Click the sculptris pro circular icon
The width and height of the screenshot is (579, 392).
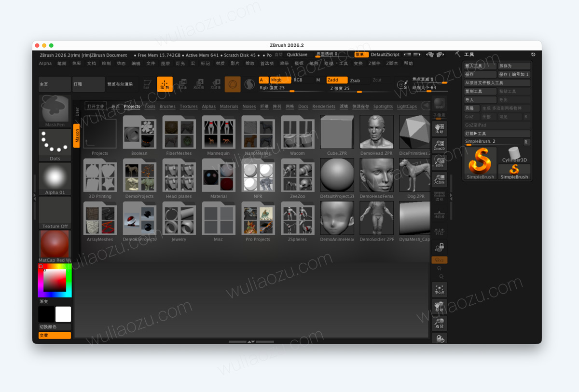(249, 84)
